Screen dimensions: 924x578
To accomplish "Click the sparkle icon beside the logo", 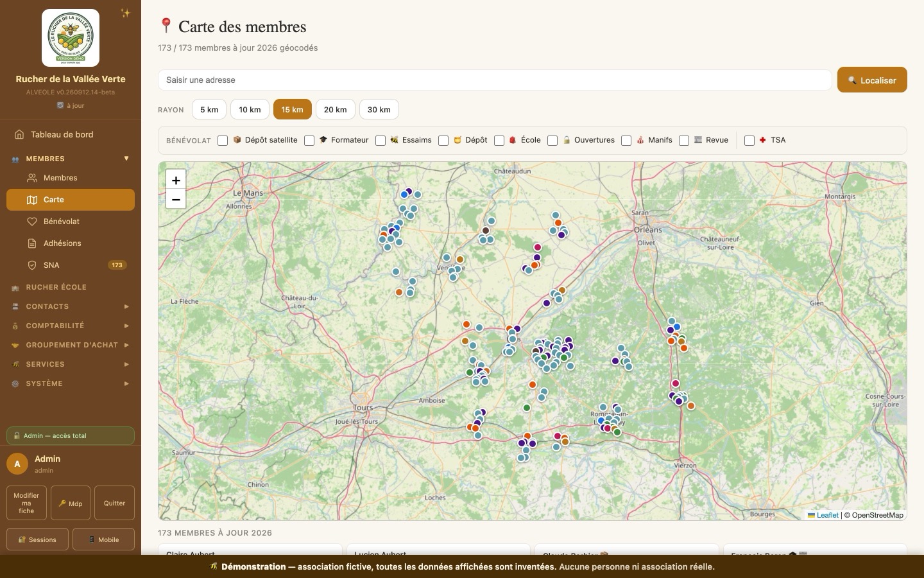I will (x=126, y=13).
